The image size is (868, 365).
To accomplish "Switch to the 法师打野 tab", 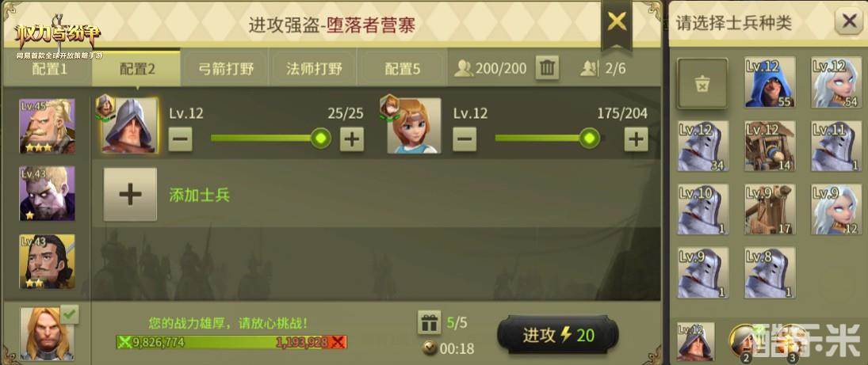I will [314, 69].
